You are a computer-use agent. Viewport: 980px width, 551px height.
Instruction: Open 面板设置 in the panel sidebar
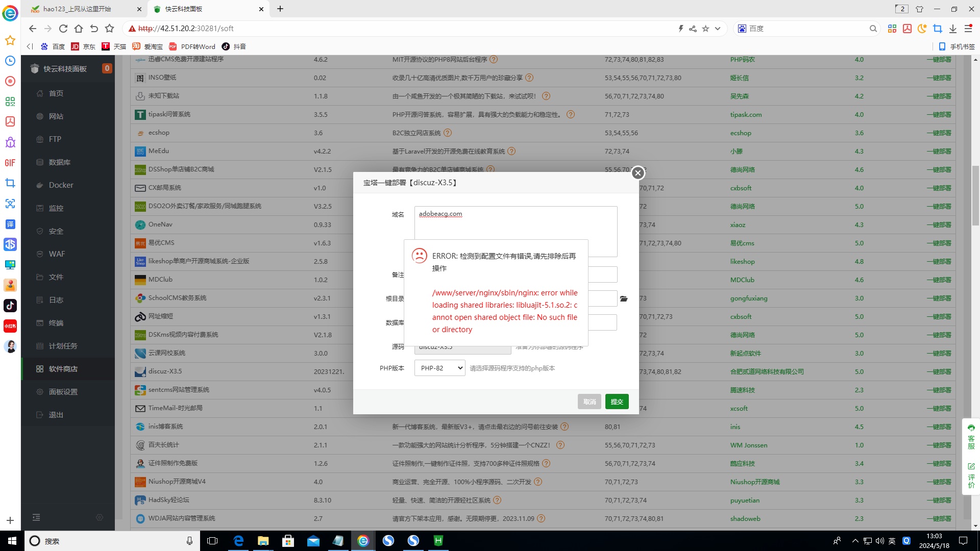click(x=63, y=392)
